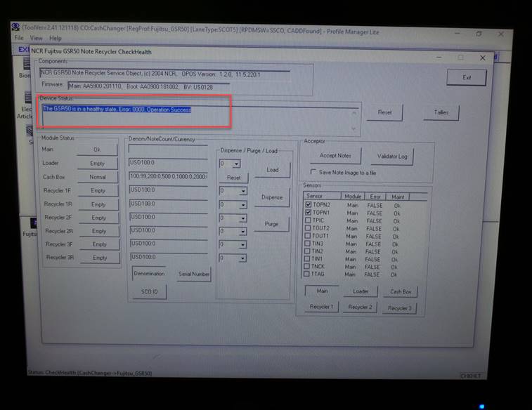
Task: Click the Tallies button
Action: point(441,112)
